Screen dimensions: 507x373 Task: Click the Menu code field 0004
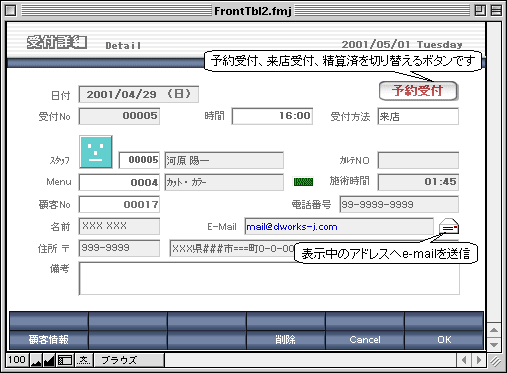(x=119, y=182)
